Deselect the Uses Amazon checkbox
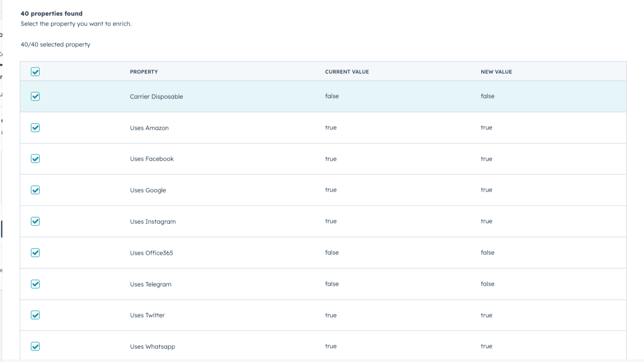Viewport: 644px width, 362px height. coord(35,127)
